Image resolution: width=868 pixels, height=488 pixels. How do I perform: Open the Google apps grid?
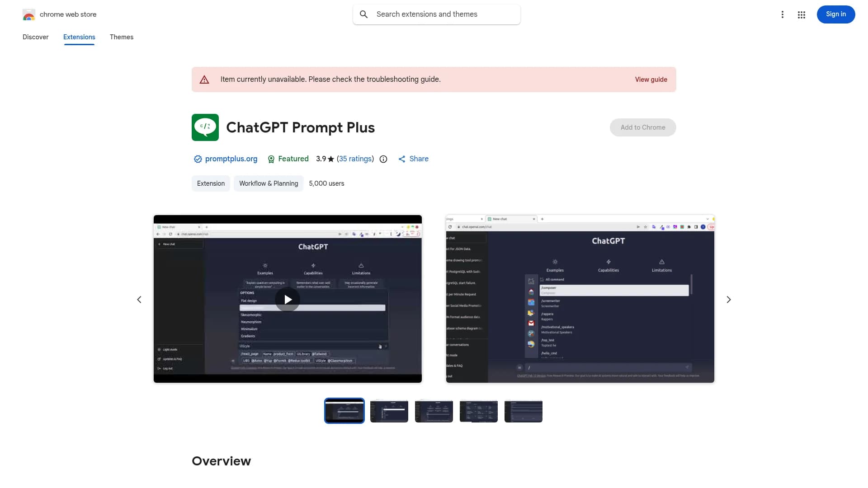pyautogui.click(x=802, y=15)
